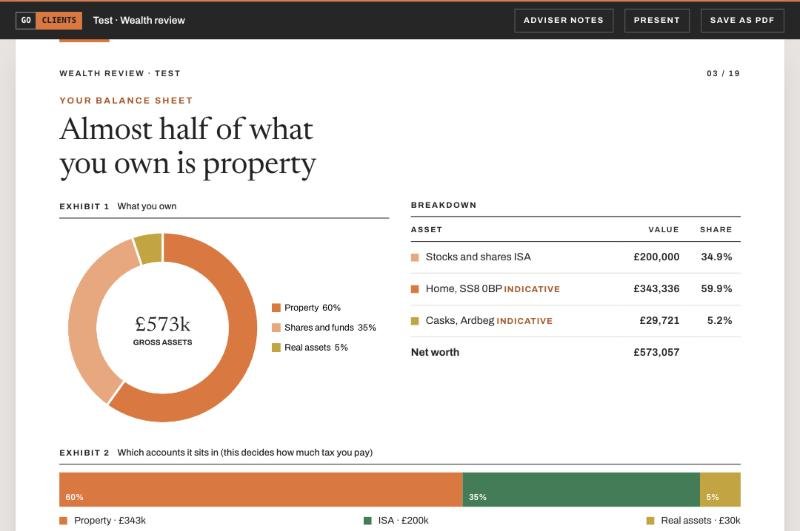This screenshot has width=800, height=531.
Task: Click SAVE AS PDF
Action: click(742, 20)
